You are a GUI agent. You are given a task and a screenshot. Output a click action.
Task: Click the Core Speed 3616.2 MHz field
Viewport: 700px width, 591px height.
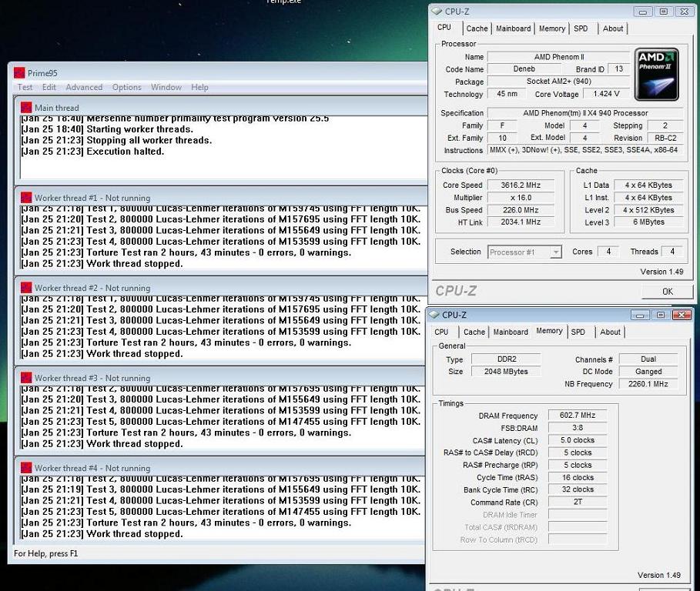coord(521,185)
